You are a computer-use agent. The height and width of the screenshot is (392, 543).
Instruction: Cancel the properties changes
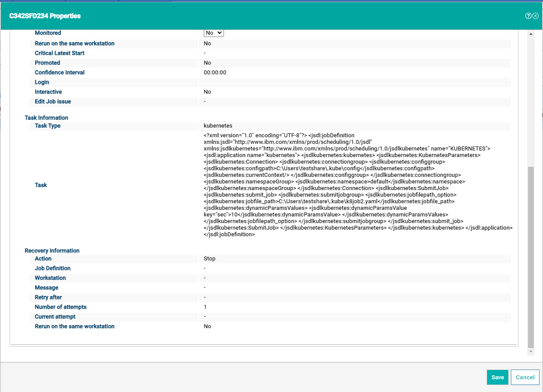[525, 377]
